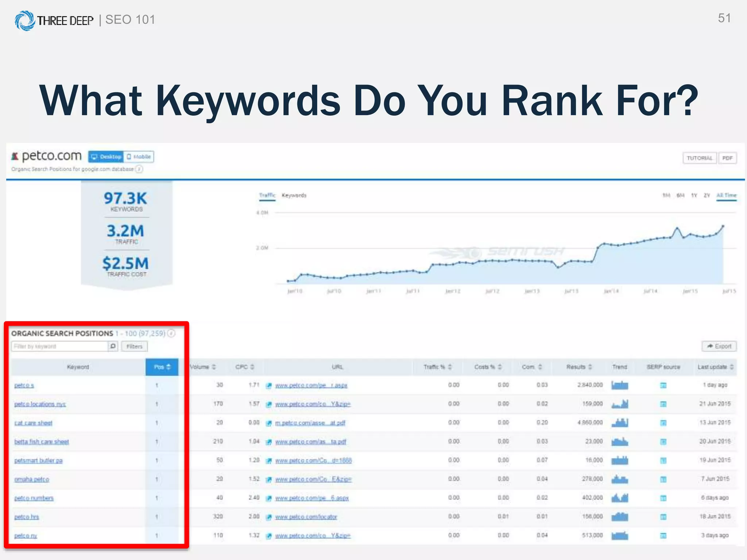Open URL m.petco.com/asse...at.pdf link
The width and height of the screenshot is (747, 560).
tap(310, 423)
